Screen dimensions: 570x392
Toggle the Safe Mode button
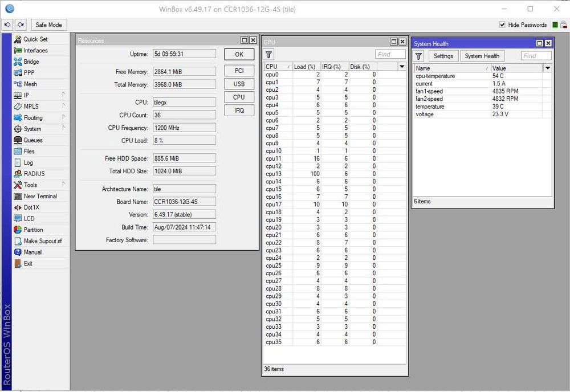[x=48, y=24]
